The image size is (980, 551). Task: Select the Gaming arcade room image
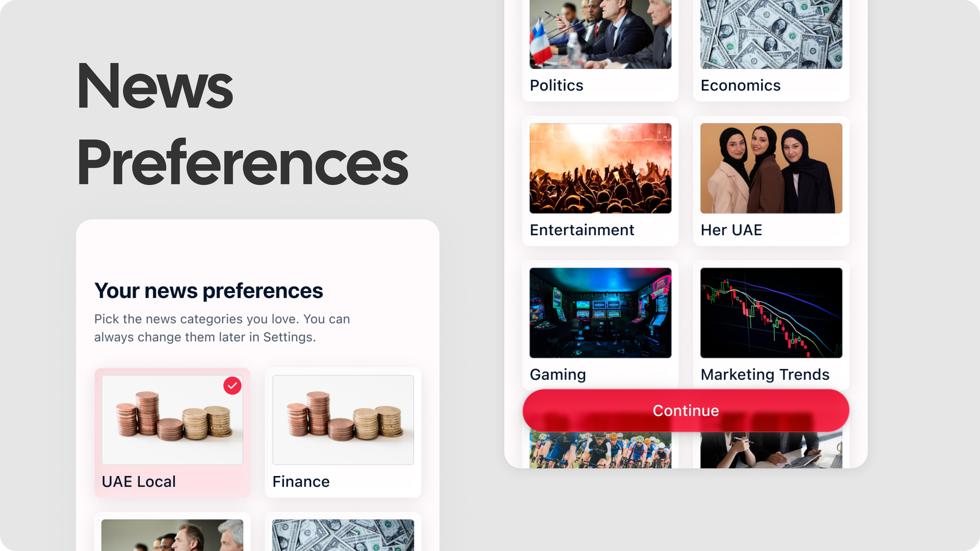[600, 312]
